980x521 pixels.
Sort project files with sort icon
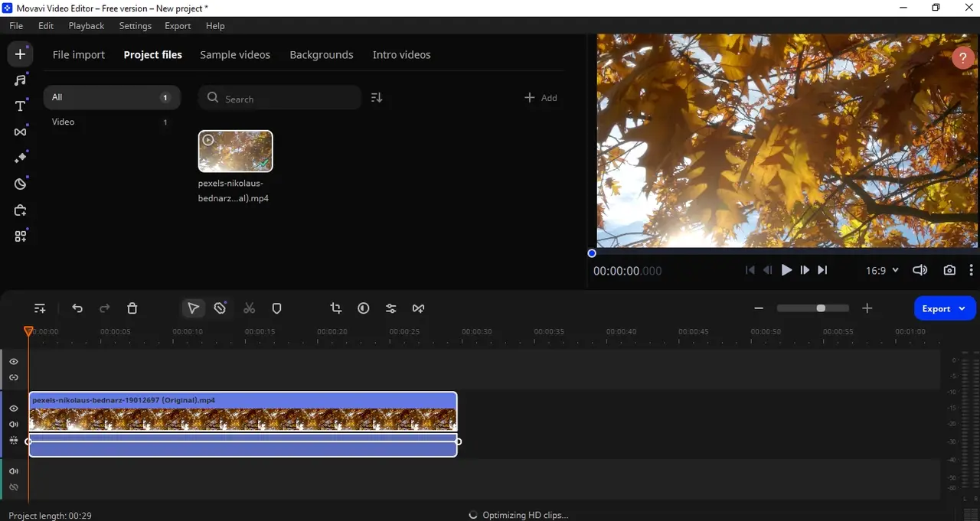click(376, 98)
